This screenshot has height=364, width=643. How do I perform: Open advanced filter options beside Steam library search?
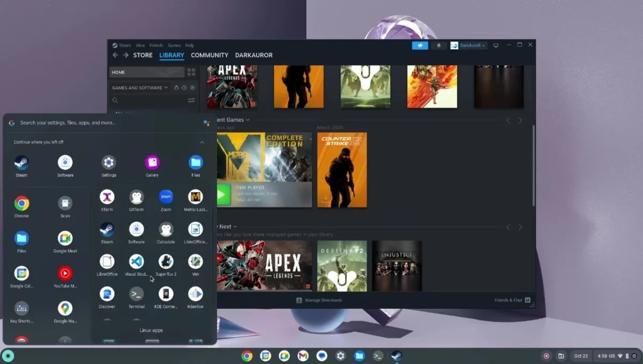pyautogui.click(x=191, y=100)
